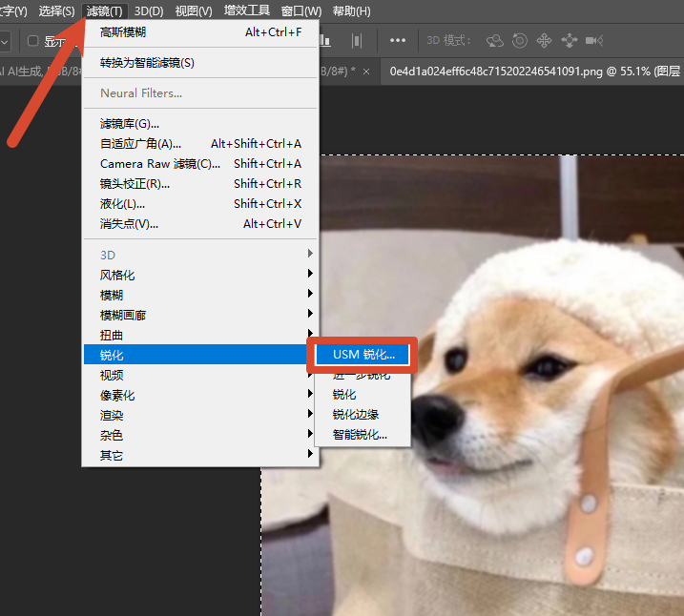The height and width of the screenshot is (616, 684).
Task: Open the 选择(S) menu
Action: tap(56, 10)
